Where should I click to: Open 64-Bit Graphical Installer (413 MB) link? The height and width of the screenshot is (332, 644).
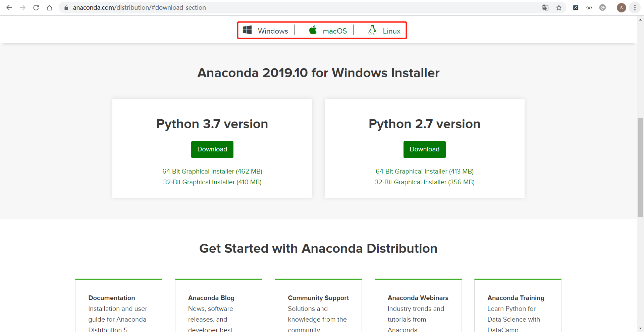(x=425, y=172)
